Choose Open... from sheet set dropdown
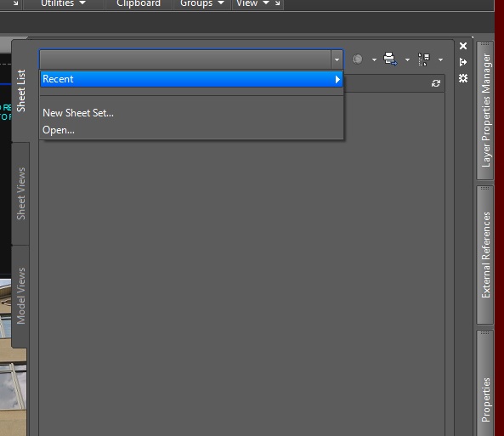This screenshot has height=436, width=504. point(59,130)
